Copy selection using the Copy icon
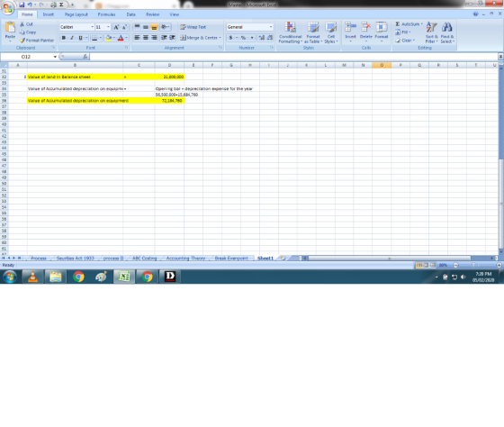The image size is (504, 427). 22,32
